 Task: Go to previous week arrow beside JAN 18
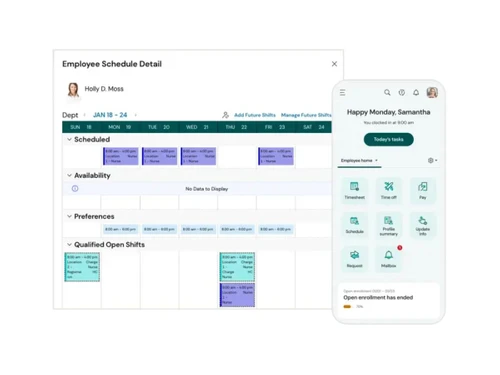(84, 115)
